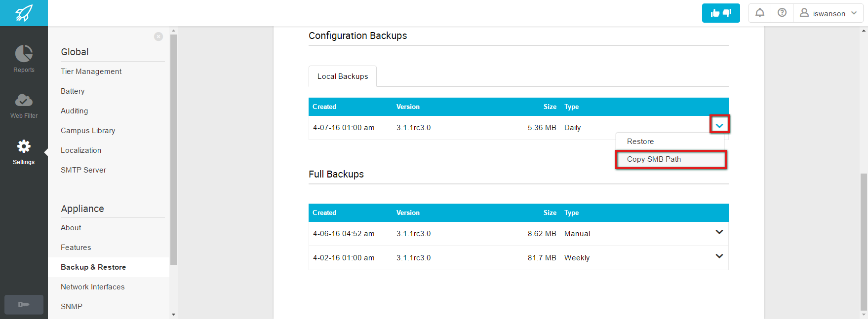Click the 81.7 MB size value
Viewport: 868px width, 319px height.
tap(542, 258)
